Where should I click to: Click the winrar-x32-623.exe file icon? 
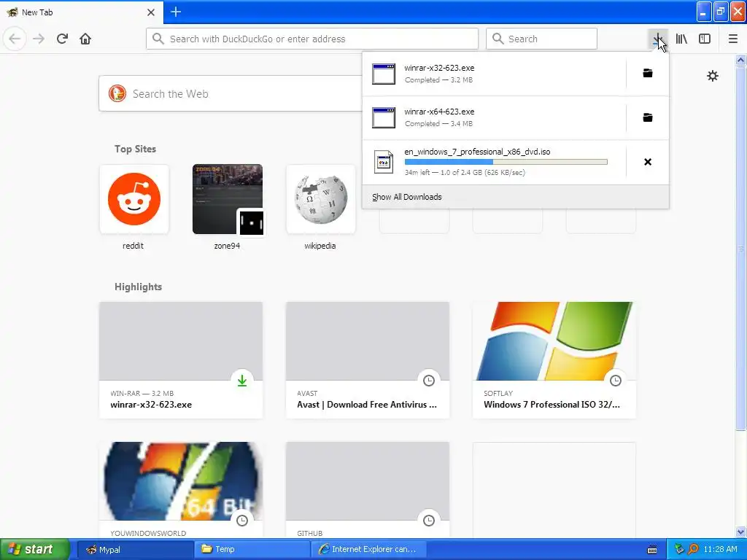point(384,74)
